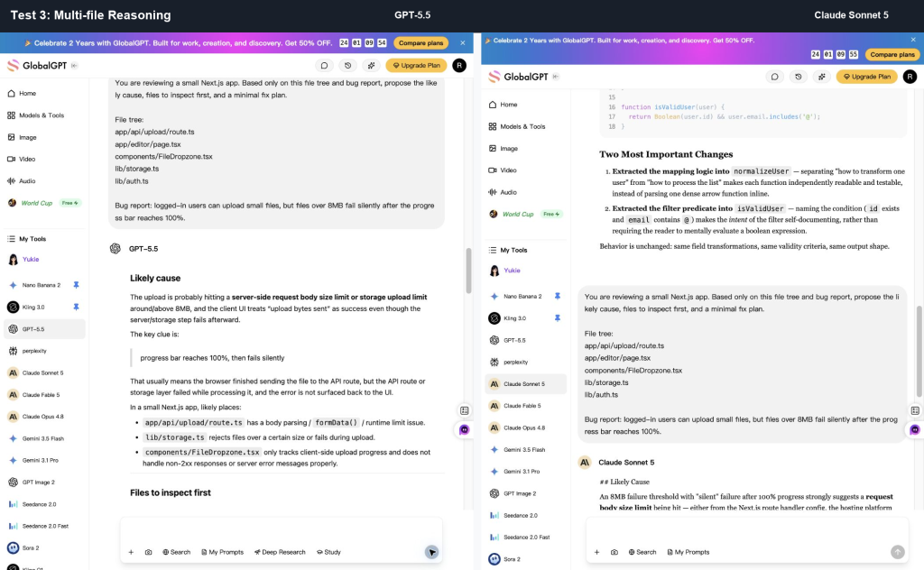Collapse the sidebar next to right GlobalGPT logo

(556, 77)
